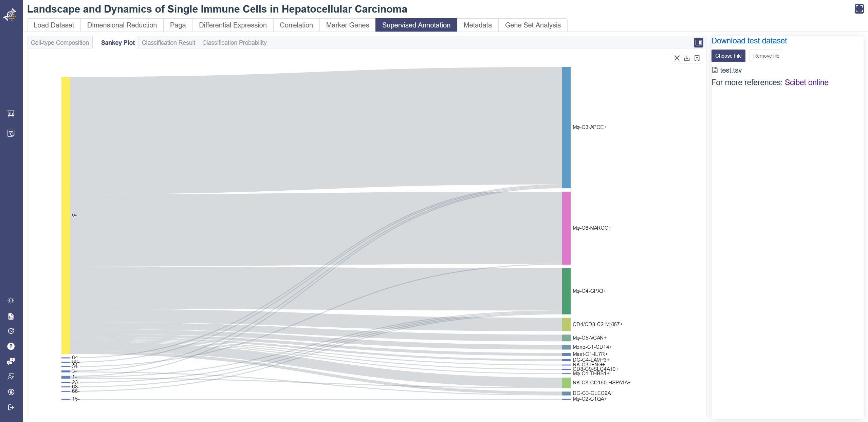
Task: Click the Remove file button
Action: 766,56
